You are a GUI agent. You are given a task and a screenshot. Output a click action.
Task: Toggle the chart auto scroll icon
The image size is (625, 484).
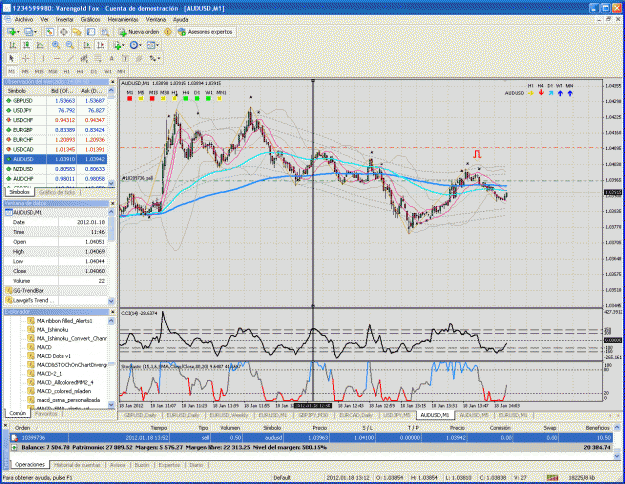tap(86, 45)
